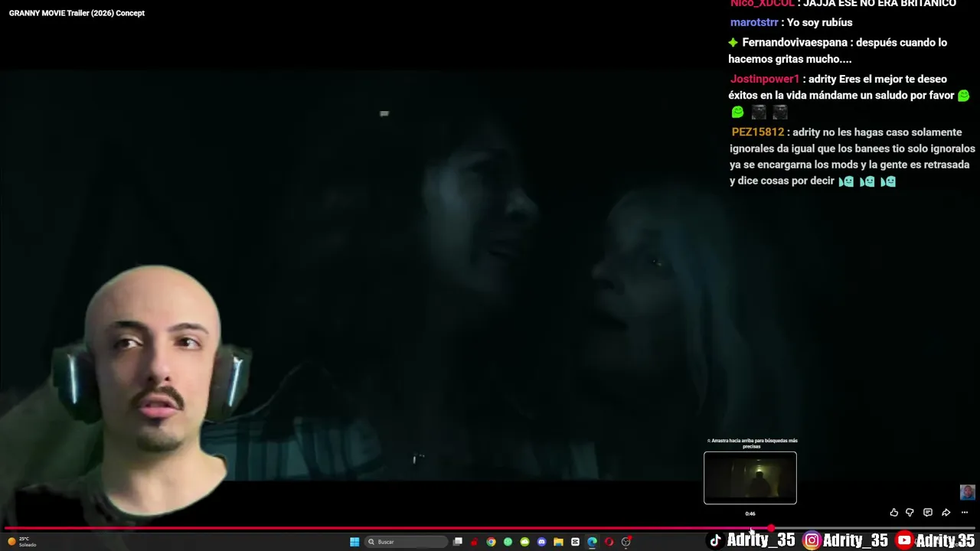Screen dimensions: 980x551
Task: Open OBS Studio from the taskbar
Action: pos(626,542)
